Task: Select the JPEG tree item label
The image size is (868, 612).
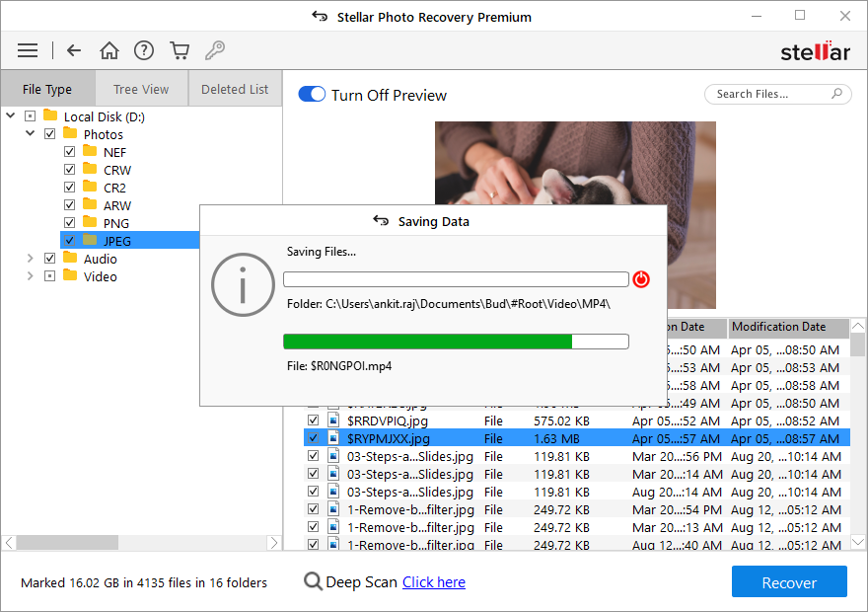Action: click(117, 241)
